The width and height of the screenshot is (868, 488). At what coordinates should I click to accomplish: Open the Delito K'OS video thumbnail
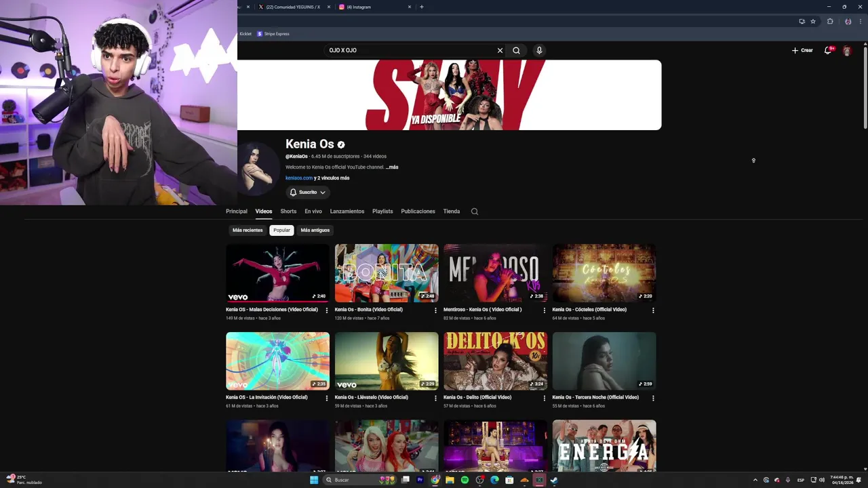click(495, 361)
